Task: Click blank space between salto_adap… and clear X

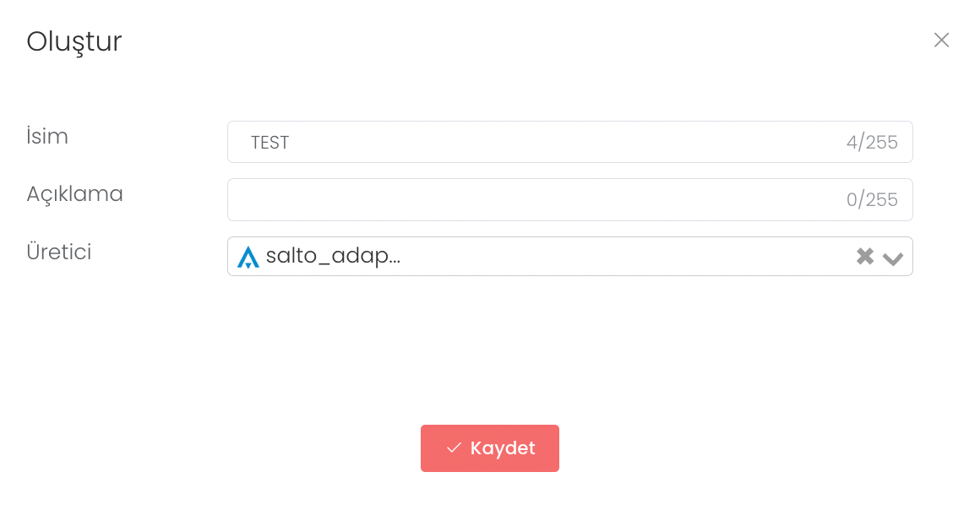Action: click(625, 257)
